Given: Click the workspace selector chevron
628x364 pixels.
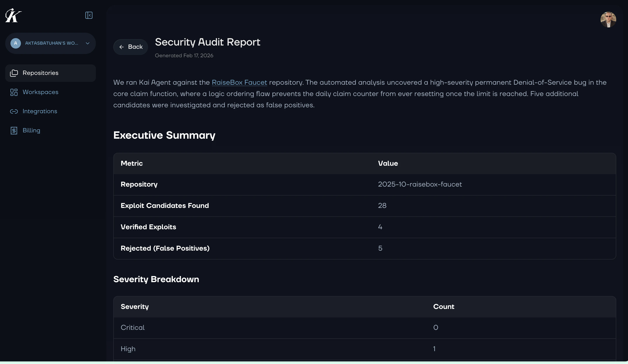Looking at the screenshot, I should tap(87, 43).
